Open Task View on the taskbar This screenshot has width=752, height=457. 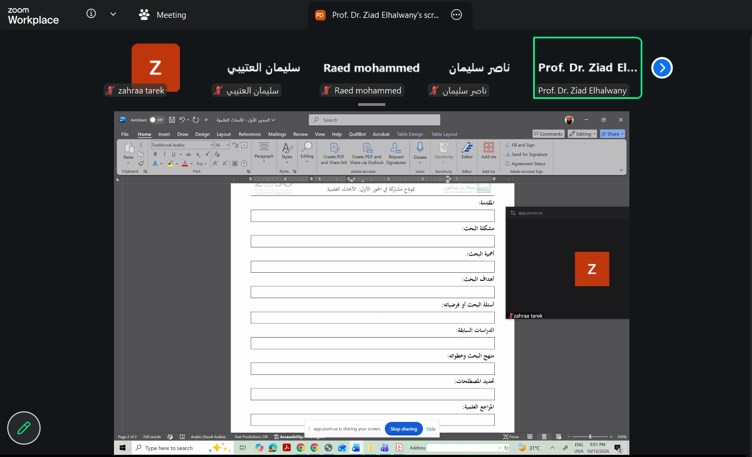243,448
